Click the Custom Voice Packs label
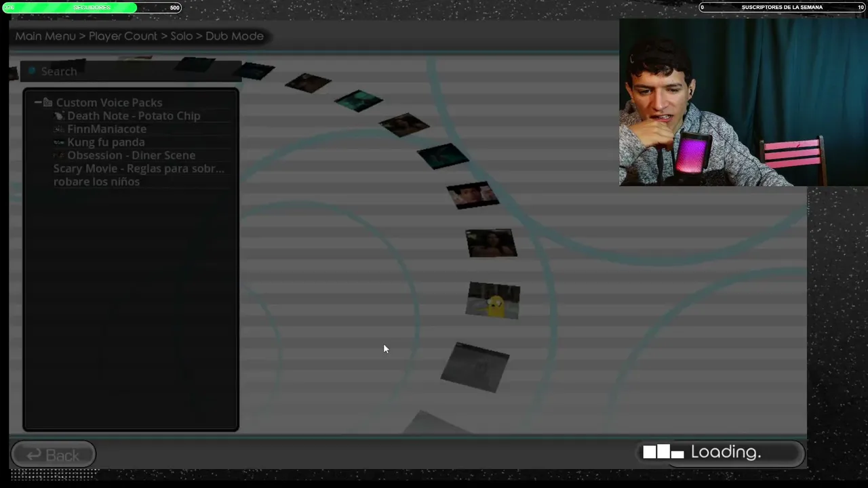Viewport: 868px width, 488px height. tap(109, 102)
